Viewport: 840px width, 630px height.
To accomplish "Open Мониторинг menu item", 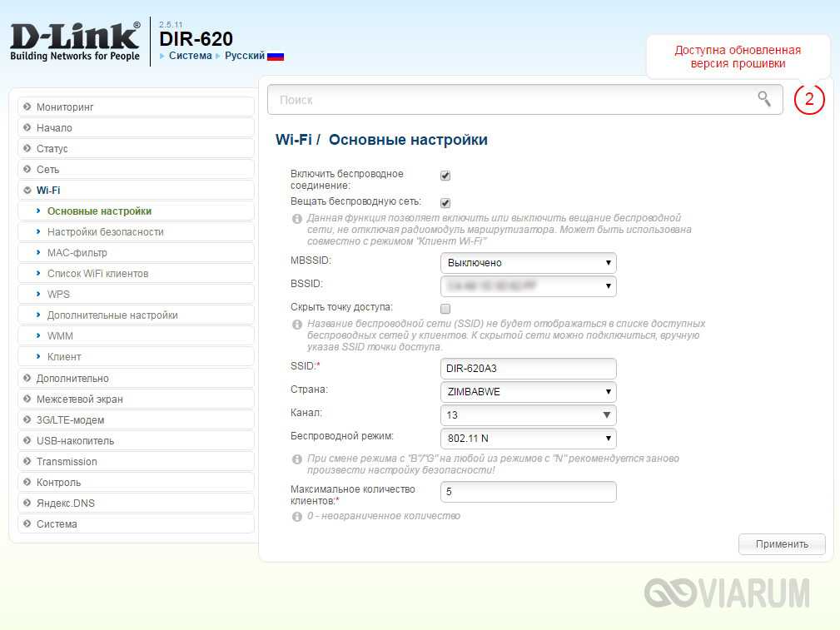I will (x=136, y=107).
